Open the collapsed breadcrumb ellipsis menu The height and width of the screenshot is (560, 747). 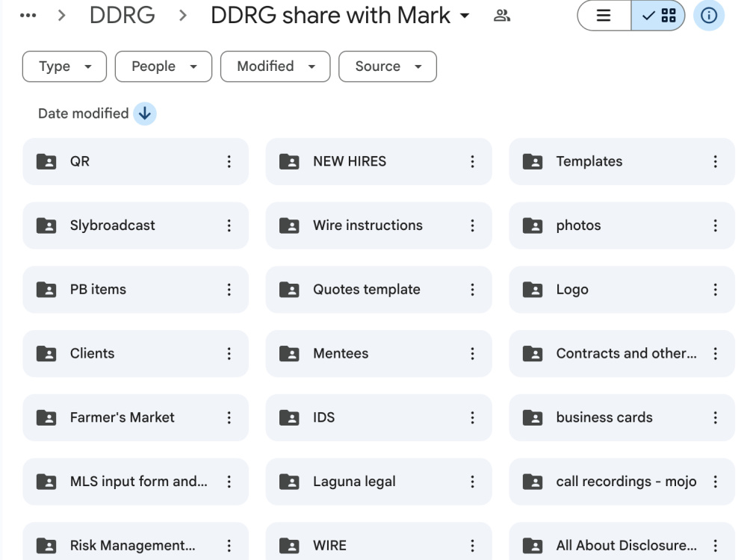click(28, 16)
